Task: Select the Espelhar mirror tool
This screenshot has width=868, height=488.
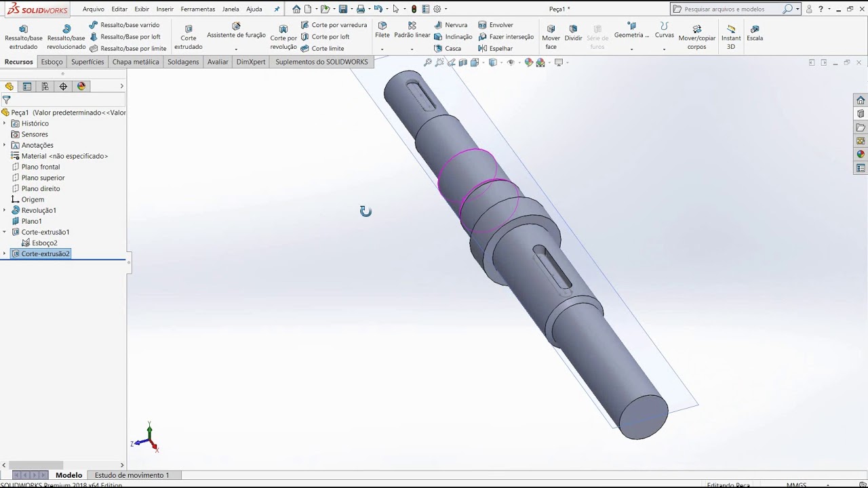Action: (496, 49)
